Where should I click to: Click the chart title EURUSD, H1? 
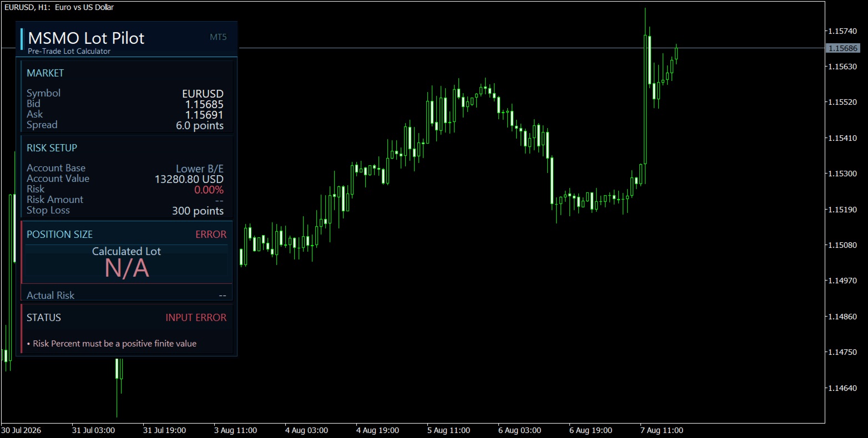click(59, 7)
